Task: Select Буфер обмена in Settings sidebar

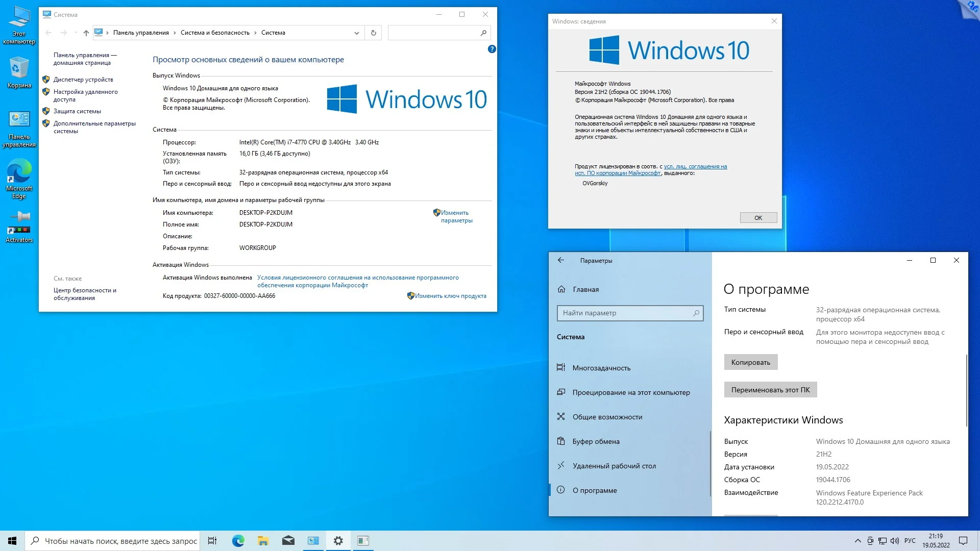Action: coord(596,441)
